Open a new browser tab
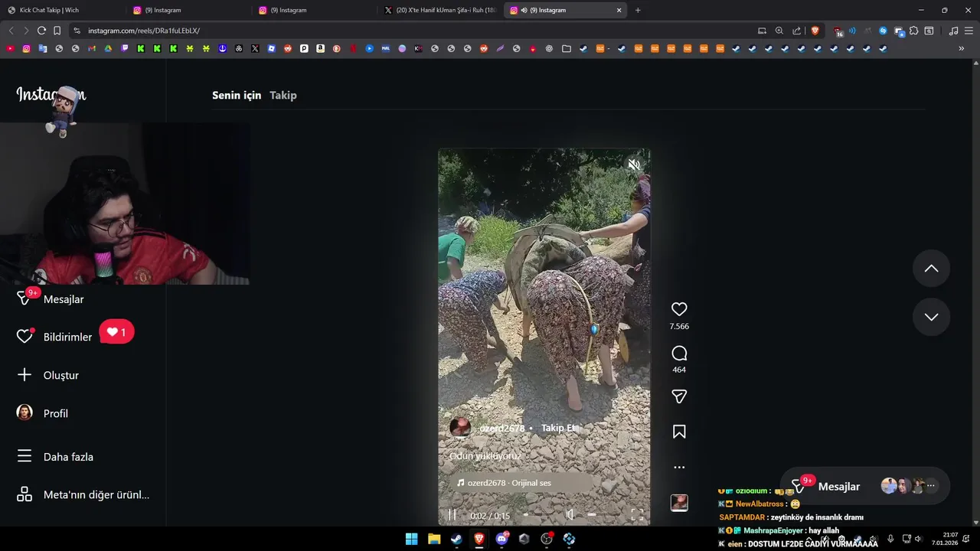980x551 pixels. tap(638, 10)
